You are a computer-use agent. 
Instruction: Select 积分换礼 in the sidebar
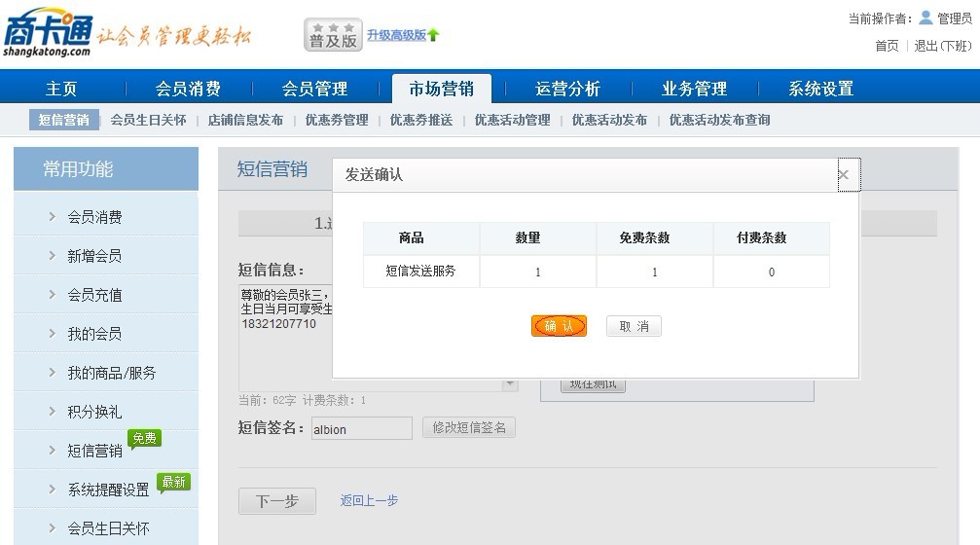pyautogui.click(x=94, y=412)
